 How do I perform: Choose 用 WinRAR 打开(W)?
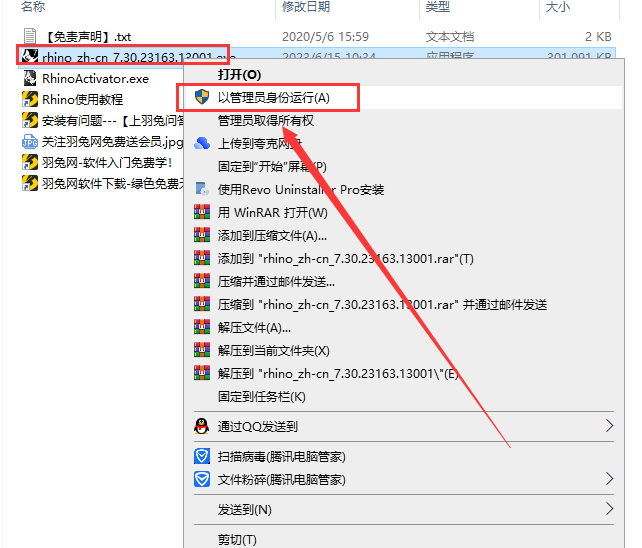273,212
